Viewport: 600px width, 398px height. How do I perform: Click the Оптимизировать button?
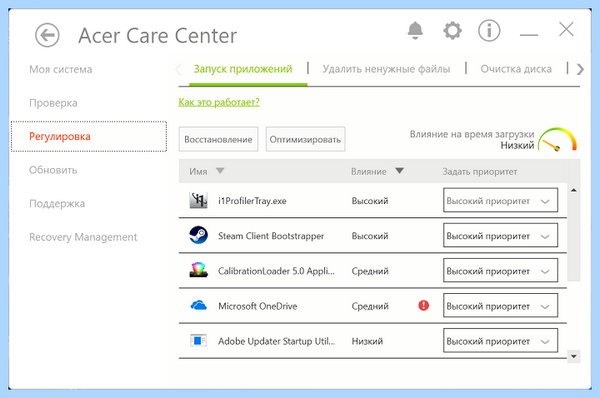point(305,139)
